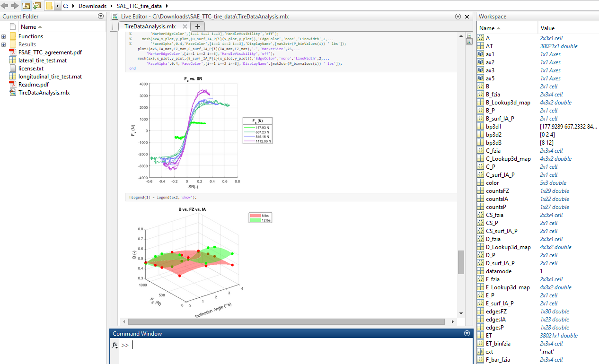Click the fx function browser icon
The height and width of the screenshot is (364, 599).
(115, 345)
